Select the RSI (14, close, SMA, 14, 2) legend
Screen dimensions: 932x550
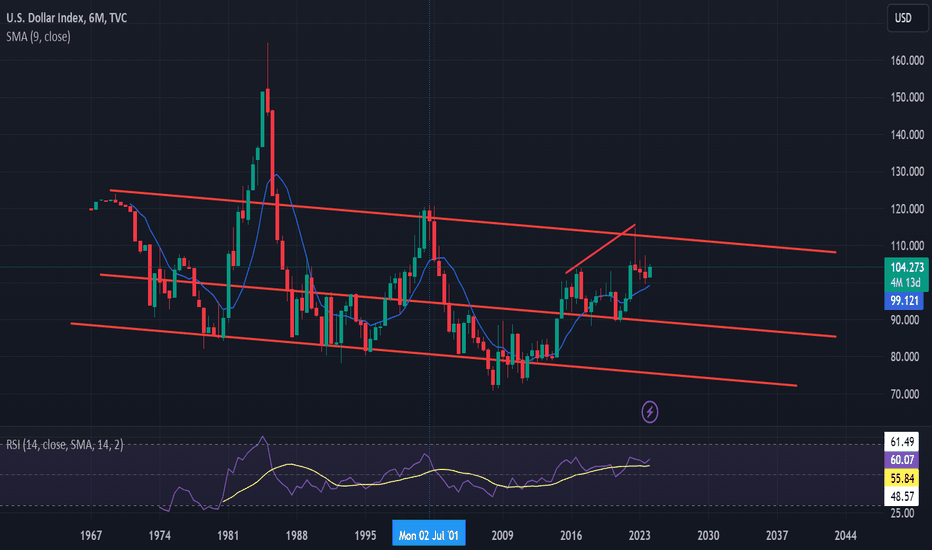pos(65,444)
